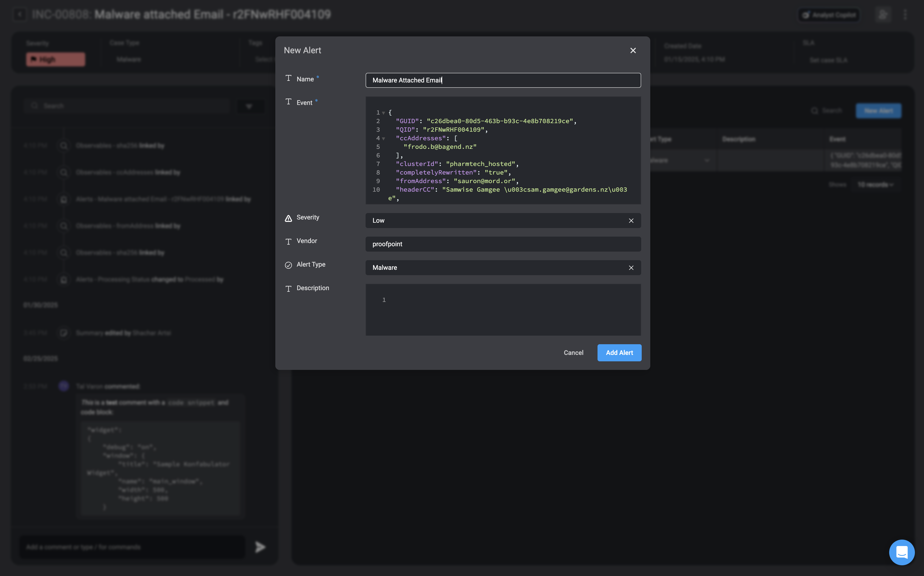Edit the Vendor field proofpoint

(503, 244)
